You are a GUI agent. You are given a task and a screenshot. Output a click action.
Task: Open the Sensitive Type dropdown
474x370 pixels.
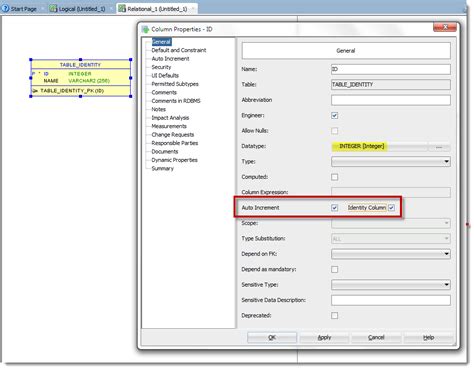pyautogui.click(x=391, y=285)
